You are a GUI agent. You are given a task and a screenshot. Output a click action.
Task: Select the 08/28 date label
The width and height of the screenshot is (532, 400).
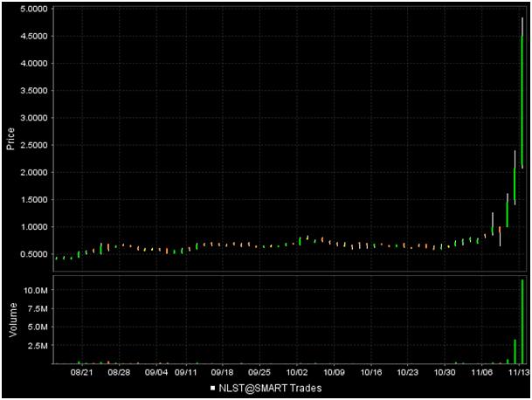pyautogui.click(x=119, y=373)
